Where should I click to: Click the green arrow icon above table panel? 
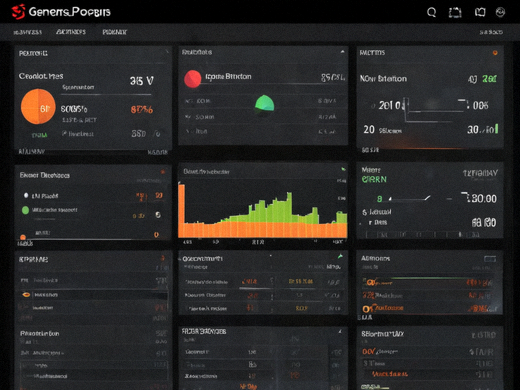[340, 256]
